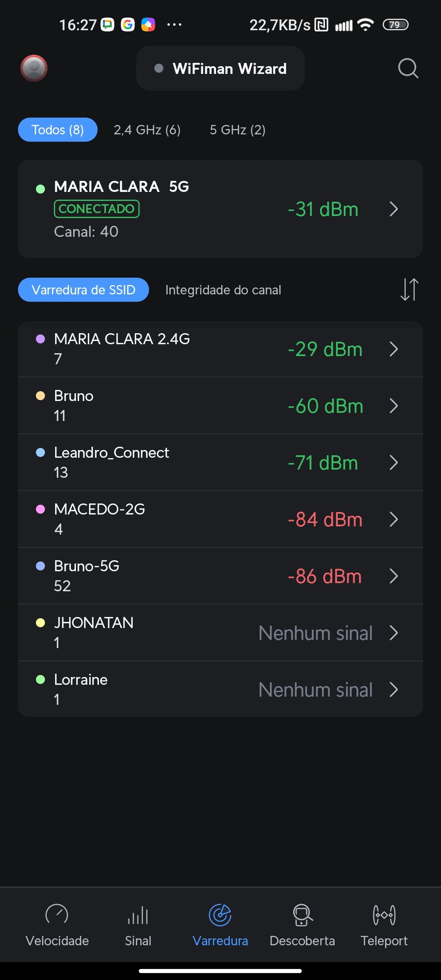Filter networks by Todos (8)
Image resolution: width=441 pixels, height=980 pixels.
[x=58, y=130]
